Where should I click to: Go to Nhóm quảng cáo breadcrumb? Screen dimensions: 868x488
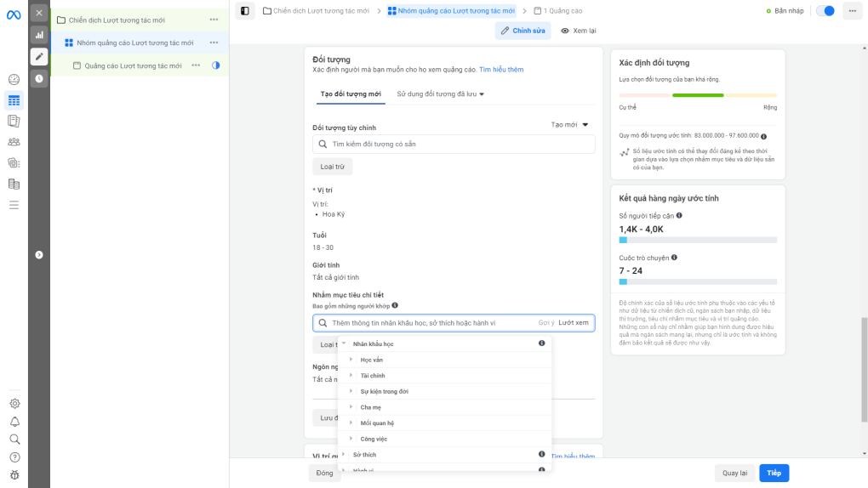coord(451,10)
